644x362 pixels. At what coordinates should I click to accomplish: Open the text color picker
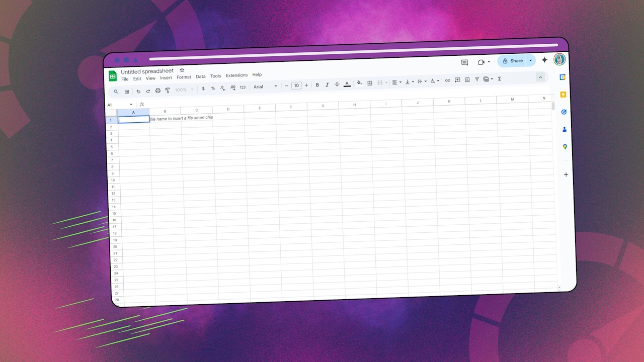(347, 84)
